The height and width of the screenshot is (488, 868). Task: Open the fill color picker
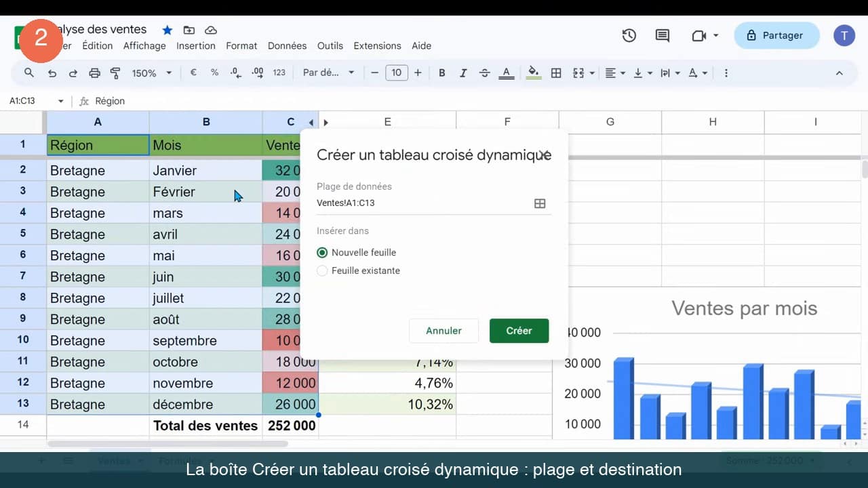(x=534, y=73)
